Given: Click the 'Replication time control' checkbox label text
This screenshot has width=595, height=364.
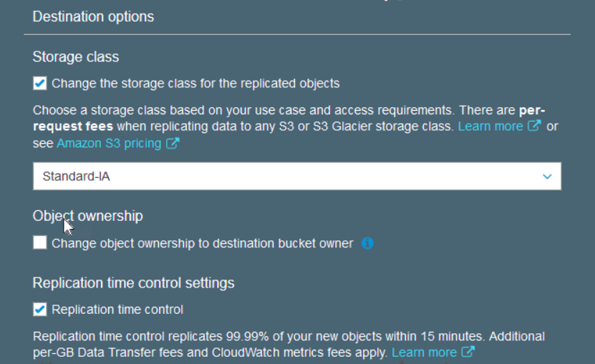Looking at the screenshot, I should pyautogui.click(x=117, y=310).
